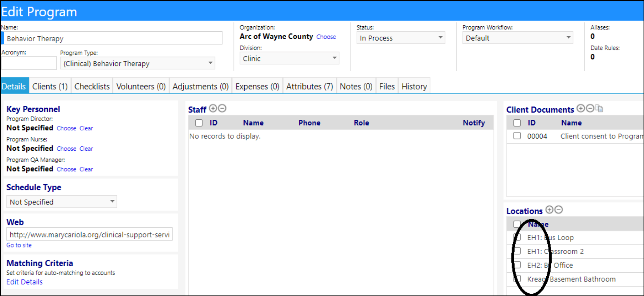Add a staff member with the Staff plus icon

tap(213, 108)
